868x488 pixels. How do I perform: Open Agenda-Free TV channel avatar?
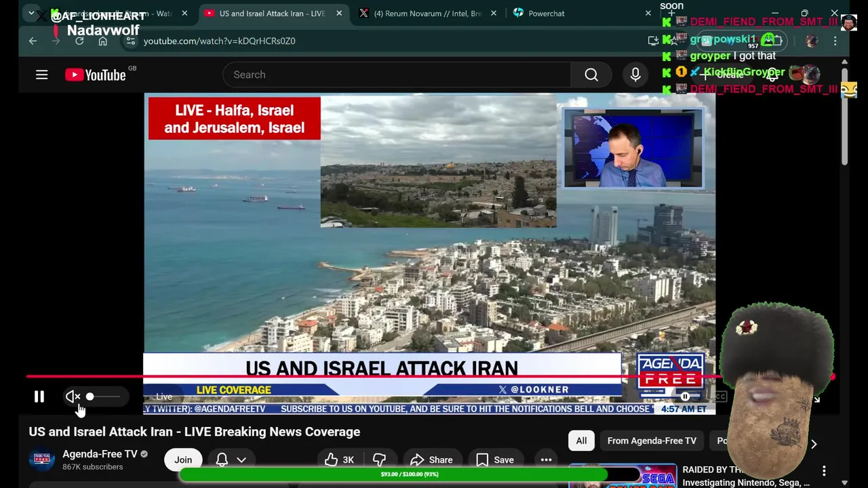[x=41, y=460]
